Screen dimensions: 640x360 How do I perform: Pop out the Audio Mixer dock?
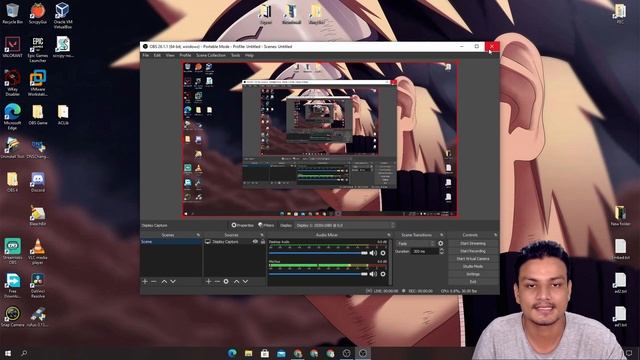coord(389,235)
